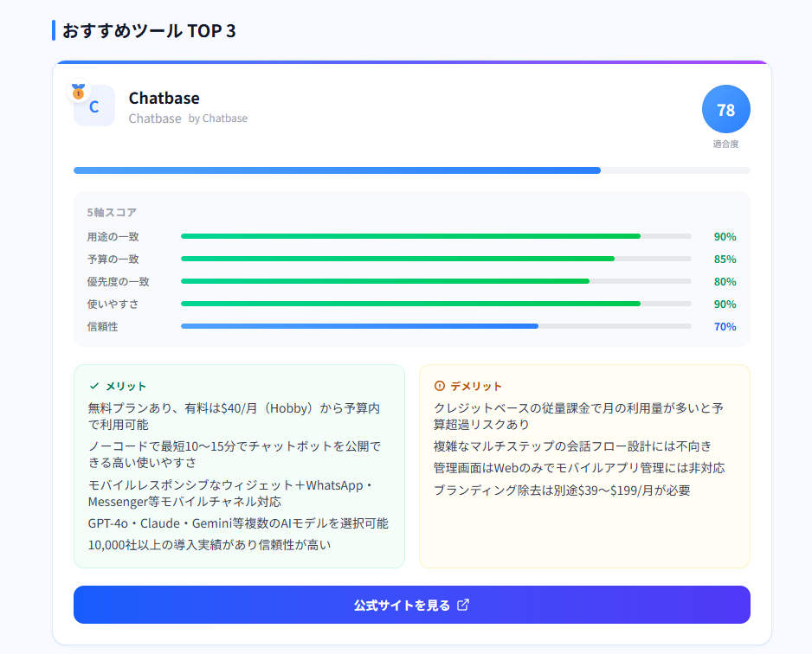This screenshot has height=654, width=812.
Task: Click the 優先度の一致 row label
Action: [x=118, y=281]
